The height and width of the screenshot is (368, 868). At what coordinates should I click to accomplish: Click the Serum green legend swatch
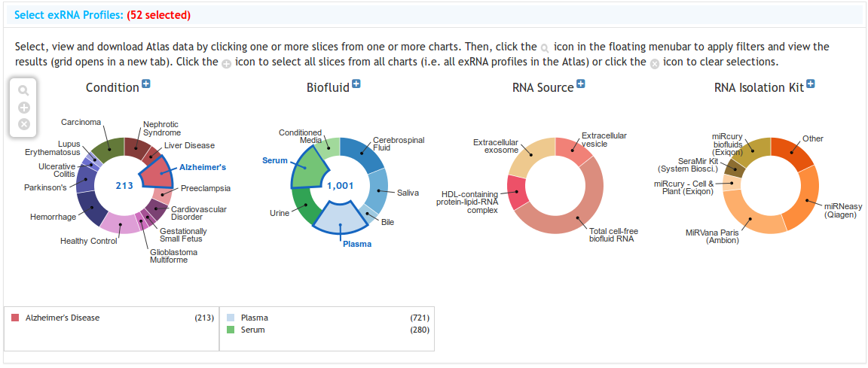pos(231,330)
